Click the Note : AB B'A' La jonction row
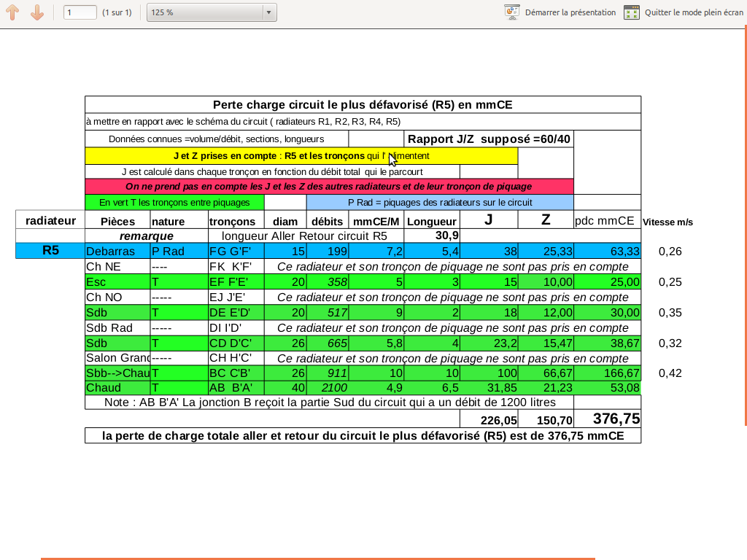The width and height of the screenshot is (747, 560). (x=329, y=402)
